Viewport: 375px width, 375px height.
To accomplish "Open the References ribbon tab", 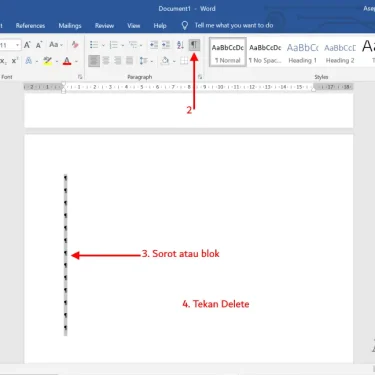I will 30,26.
